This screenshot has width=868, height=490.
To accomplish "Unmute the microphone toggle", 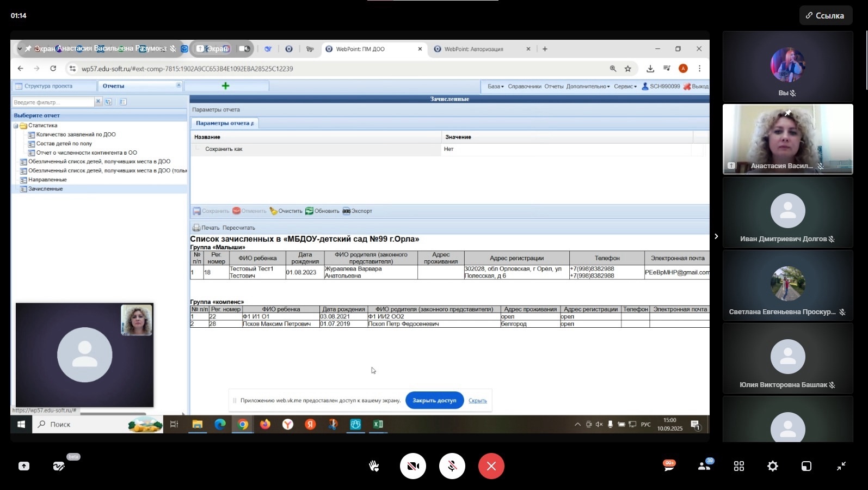I will (452, 466).
